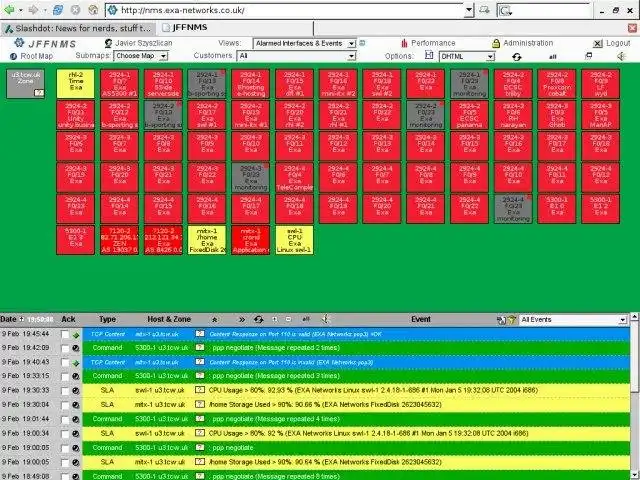
Task: Check the Ack box for the 19:45:44 event
Action: coord(65,335)
